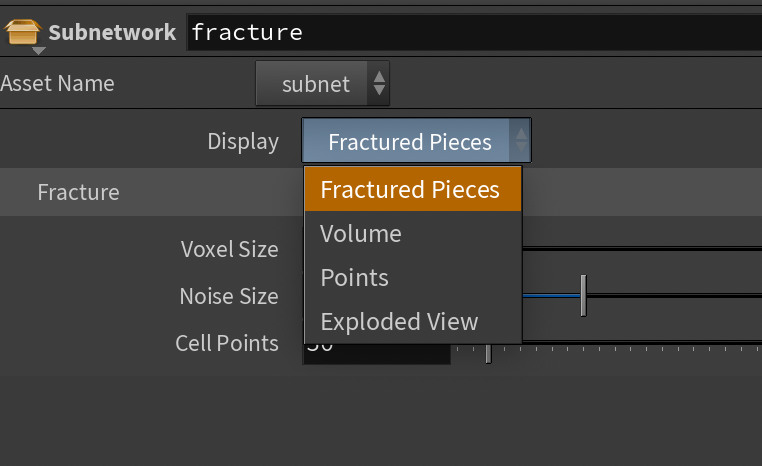Viewport: 762px width, 466px height.
Task: Click the up/down arrows on subnet dropdown
Action: point(379,84)
